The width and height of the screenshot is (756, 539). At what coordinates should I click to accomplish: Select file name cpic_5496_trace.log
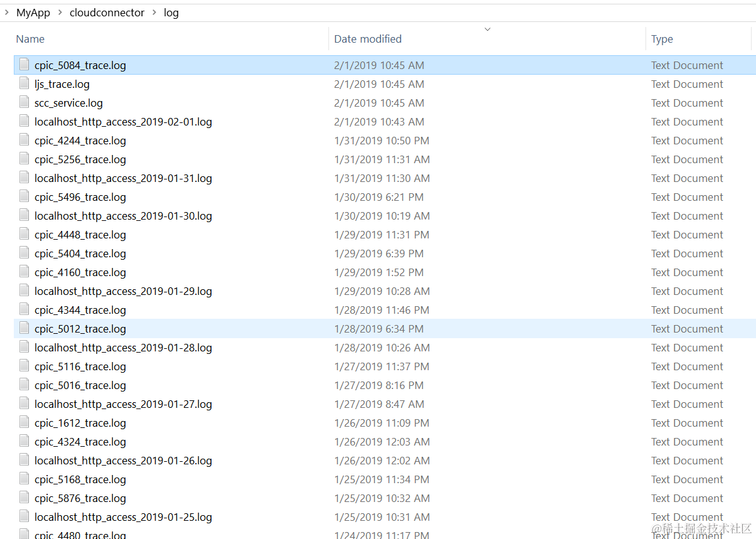80,197
